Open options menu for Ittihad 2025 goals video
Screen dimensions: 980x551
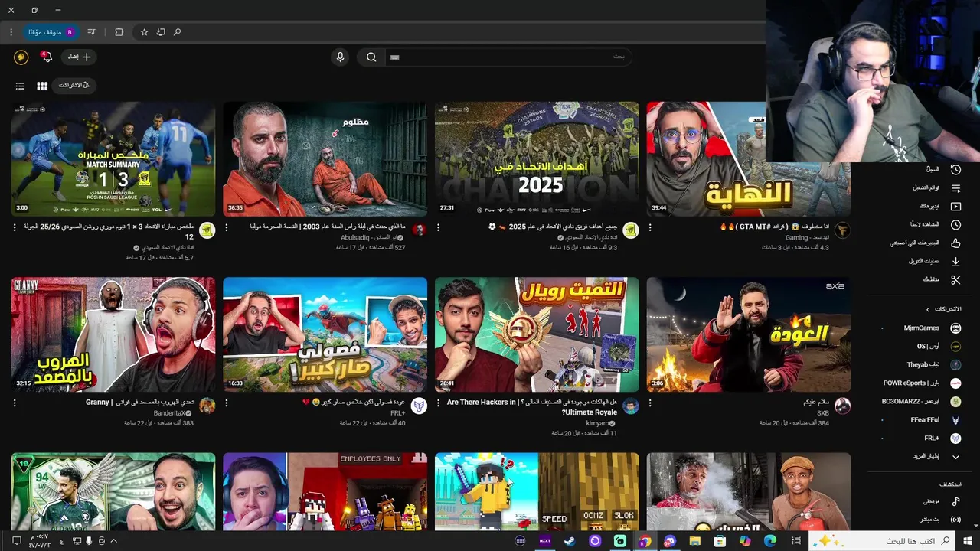pos(438,227)
